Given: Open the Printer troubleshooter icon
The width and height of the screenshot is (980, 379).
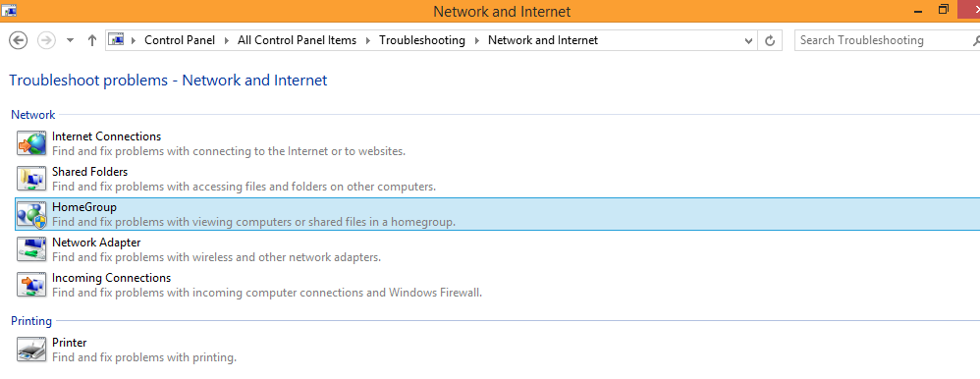Looking at the screenshot, I should tap(31, 350).
